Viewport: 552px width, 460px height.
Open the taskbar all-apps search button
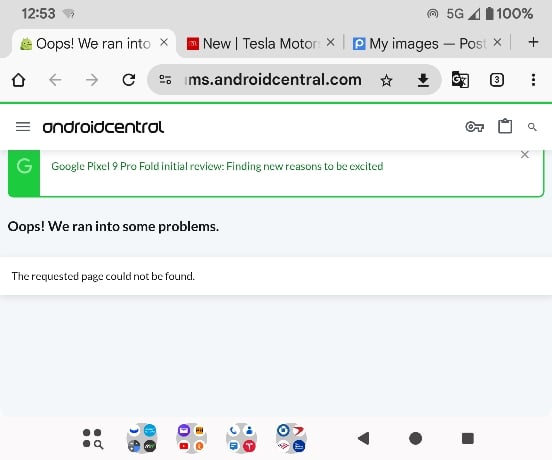(93, 439)
